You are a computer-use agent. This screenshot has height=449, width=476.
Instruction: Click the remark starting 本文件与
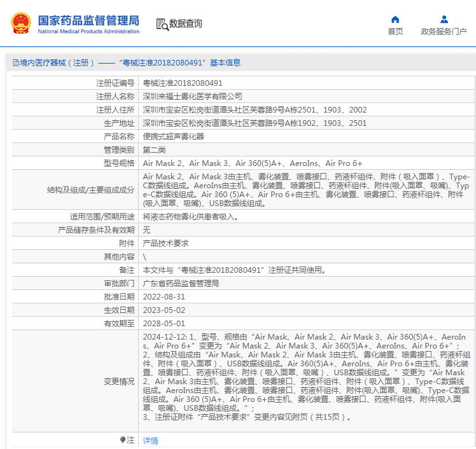click(234, 270)
